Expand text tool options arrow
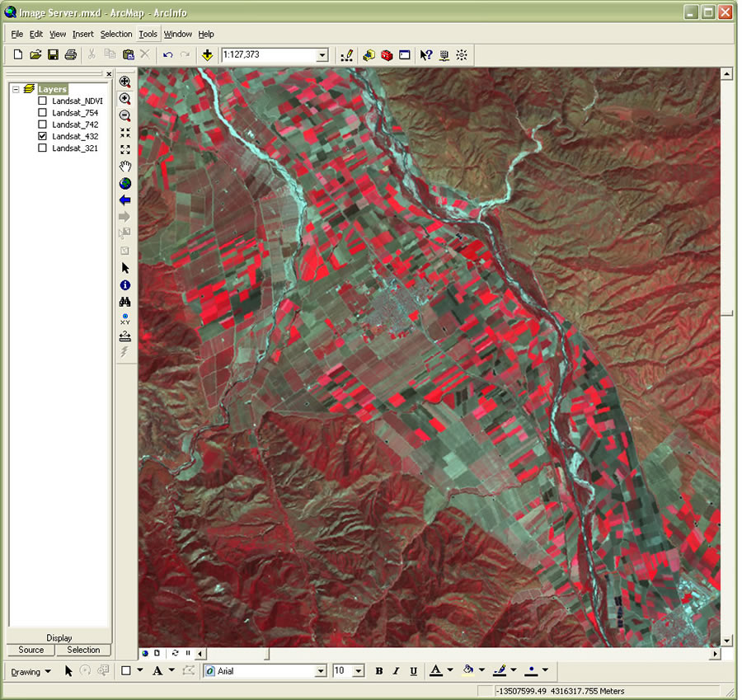This screenshot has width=742, height=700. 171,670
